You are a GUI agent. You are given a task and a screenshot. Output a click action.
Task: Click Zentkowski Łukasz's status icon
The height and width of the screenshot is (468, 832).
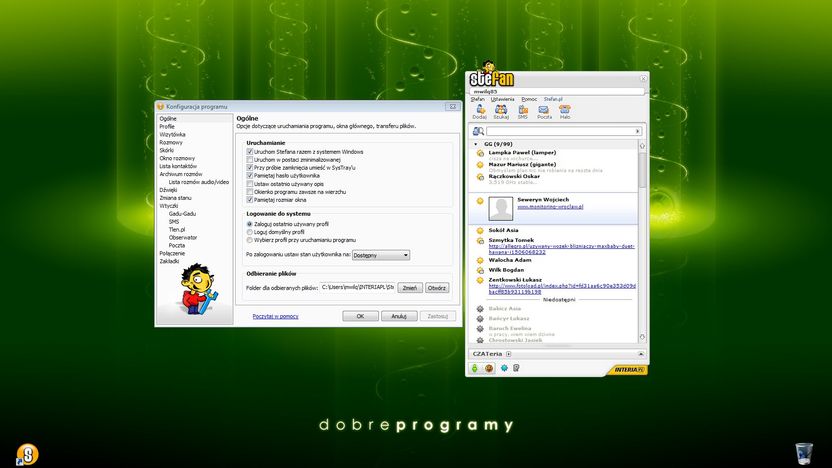click(x=480, y=280)
